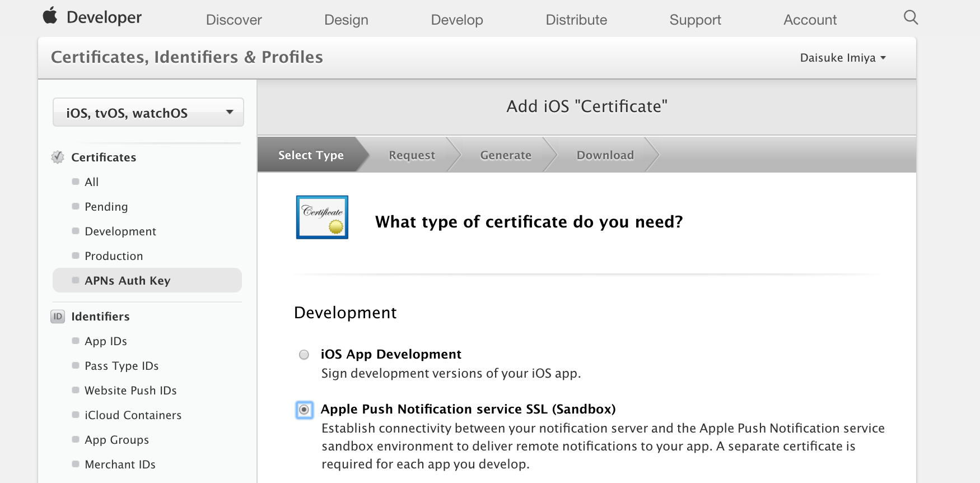Click the Identifiers sidebar heading

click(x=100, y=317)
